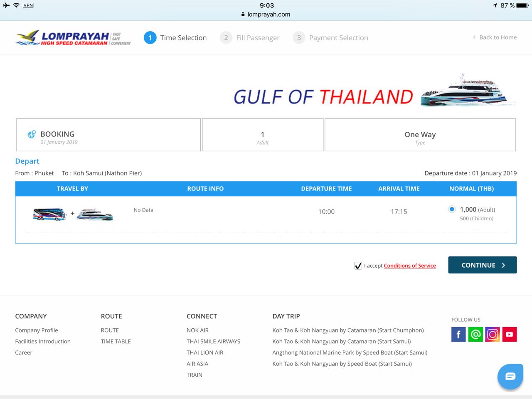The width and height of the screenshot is (532, 399).
Task: Open THAI SMILE AIRWAYS link
Action: point(214,341)
